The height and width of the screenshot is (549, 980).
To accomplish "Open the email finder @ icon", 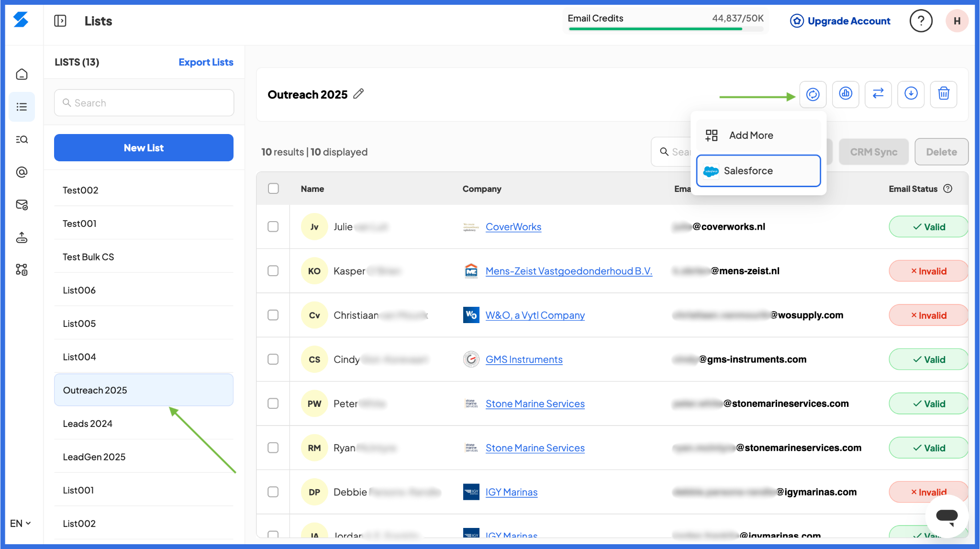I will click(22, 172).
